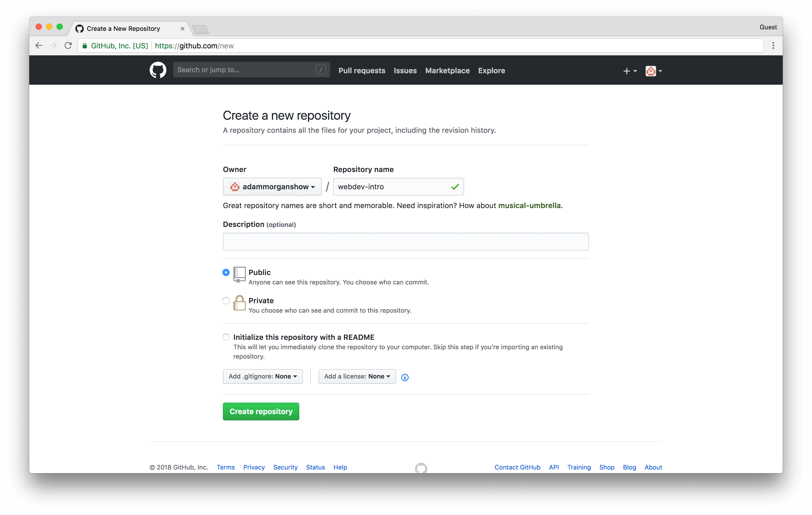This screenshot has width=812, height=515.
Task: Select the Public repository radio button
Action: pos(226,272)
